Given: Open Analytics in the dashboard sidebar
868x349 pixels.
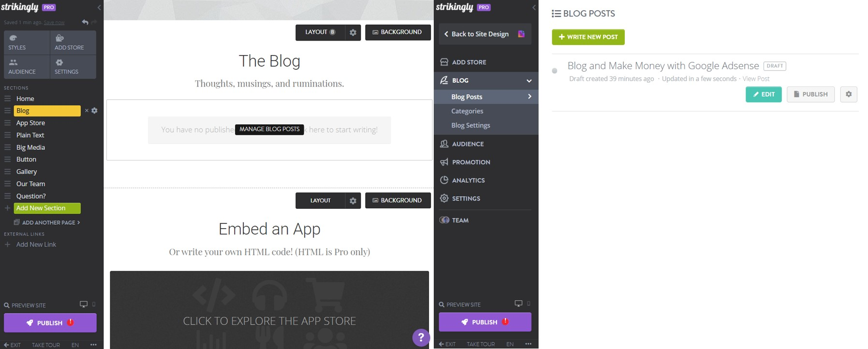Looking at the screenshot, I should [468, 180].
